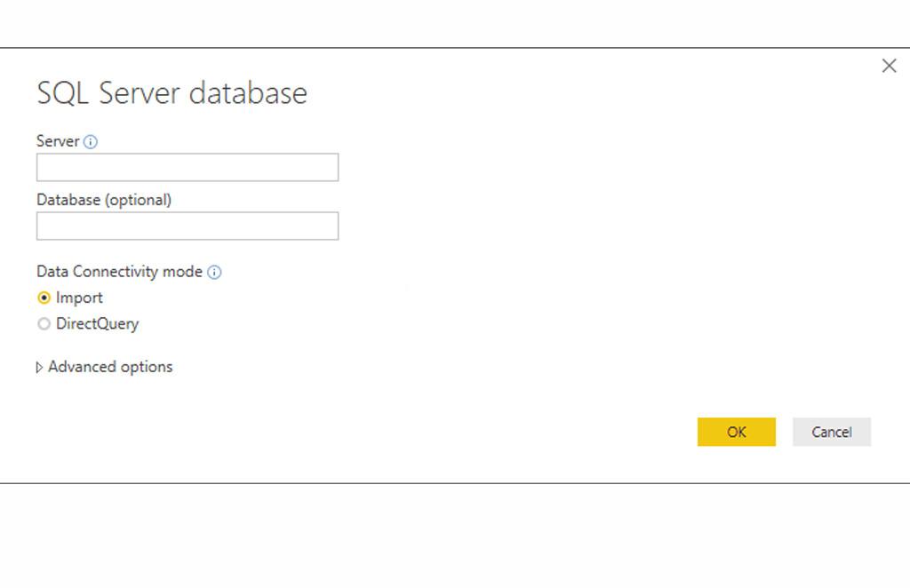910x588 pixels.
Task: Close the dialog with the X
Action: 889,65
